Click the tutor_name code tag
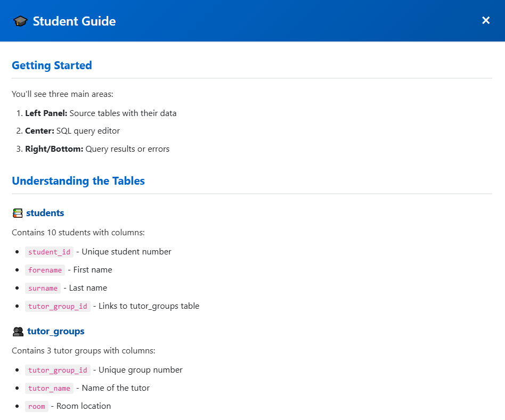505x420 pixels. point(49,388)
